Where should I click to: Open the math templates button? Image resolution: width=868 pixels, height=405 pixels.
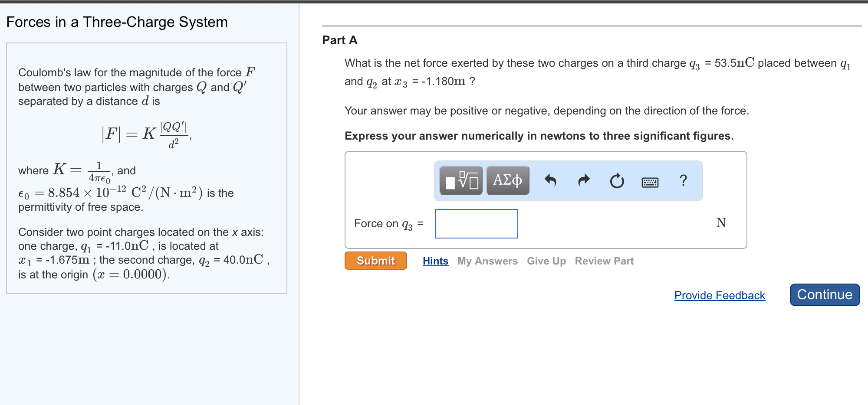coord(461,180)
